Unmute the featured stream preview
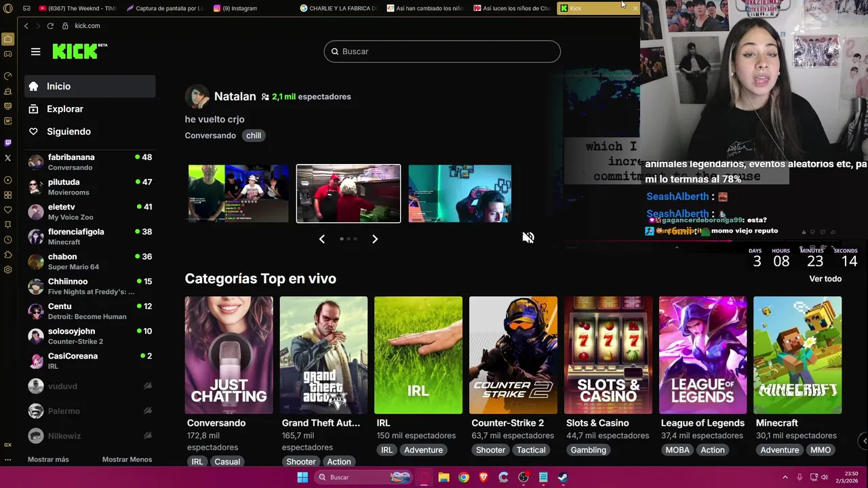This screenshot has width=868, height=488. point(528,238)
